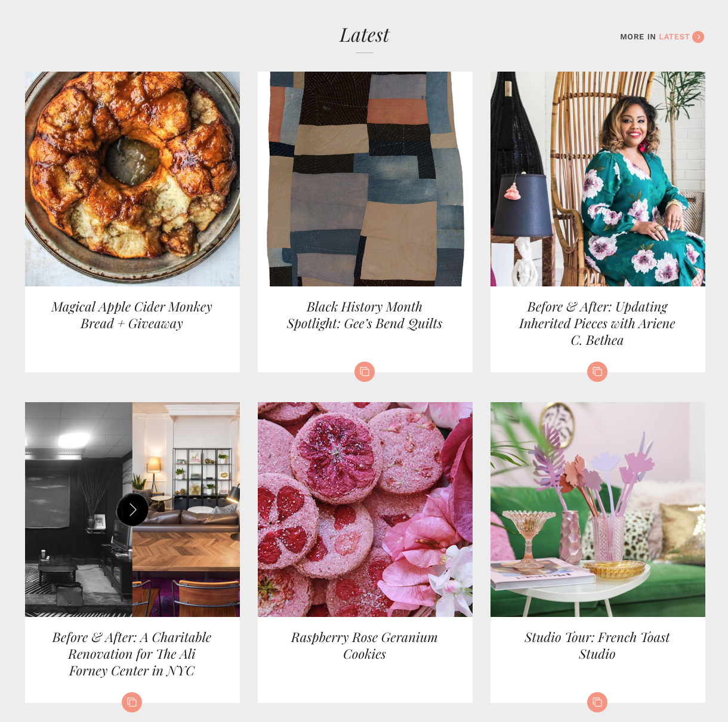
Task: Click the arrow icon next to More in Latest
Action: pyautogui.click(x=698, y=37)
